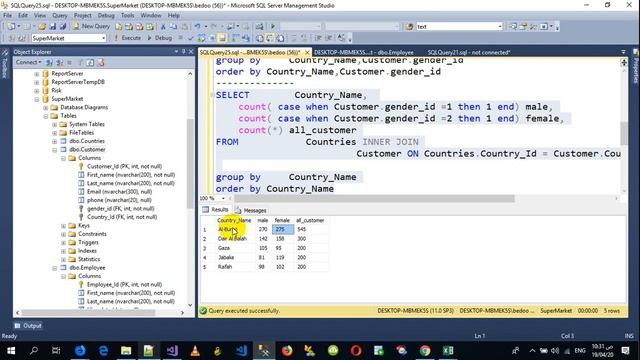The width and height of the screenshot is (640, 360).
Task: Select the Statistics folder
Action: 89,259
